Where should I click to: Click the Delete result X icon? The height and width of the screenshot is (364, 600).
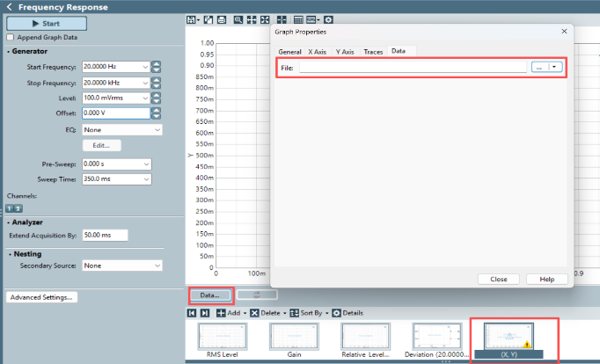[x=254, y=313]
